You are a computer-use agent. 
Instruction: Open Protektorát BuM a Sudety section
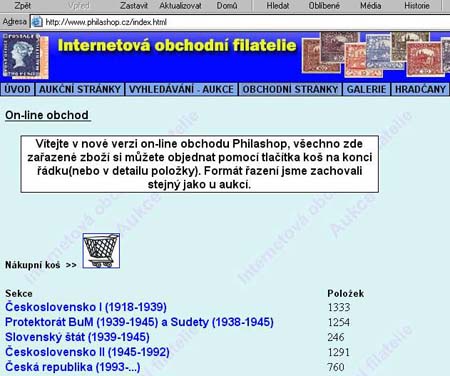(139, 322)
